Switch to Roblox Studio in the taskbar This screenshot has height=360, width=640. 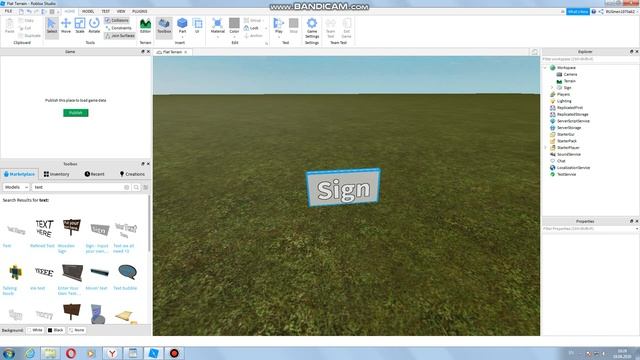(x=153, y=353)
